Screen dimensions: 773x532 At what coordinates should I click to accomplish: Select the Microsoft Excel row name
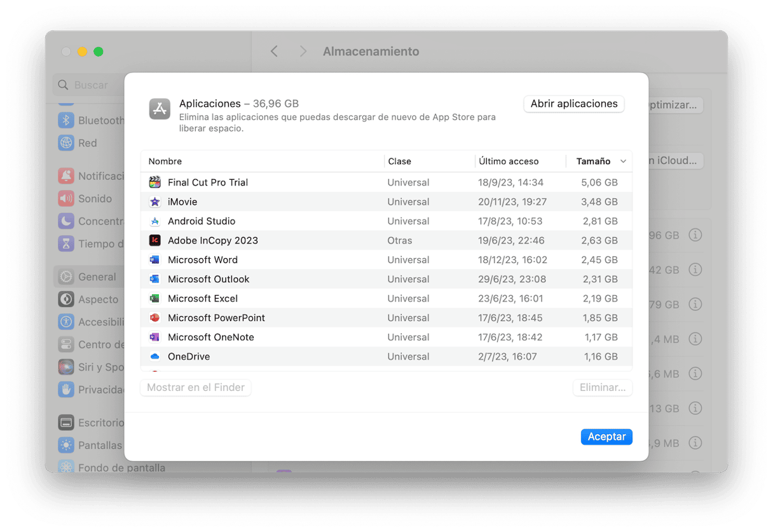pos(203,299)
